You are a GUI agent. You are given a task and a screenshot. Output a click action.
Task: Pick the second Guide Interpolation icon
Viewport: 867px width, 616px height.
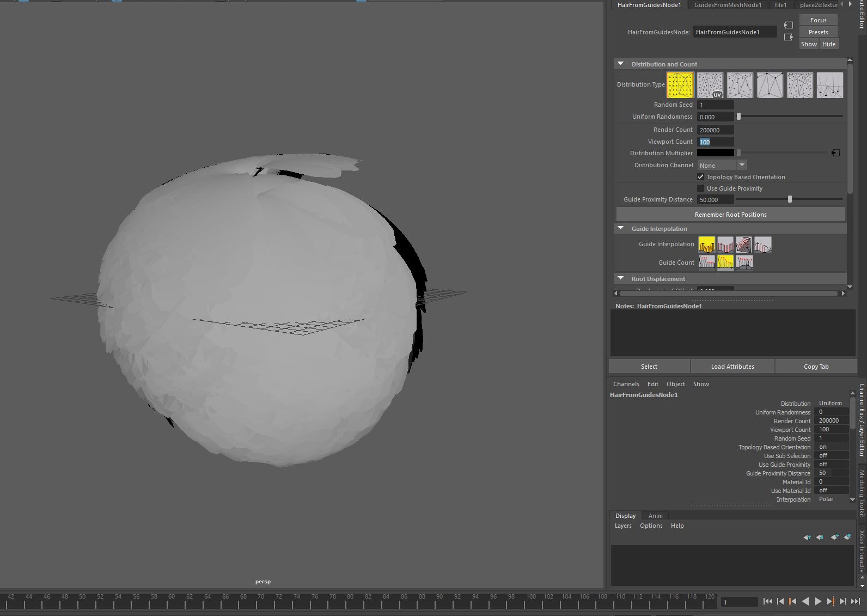tap(725, 245)
